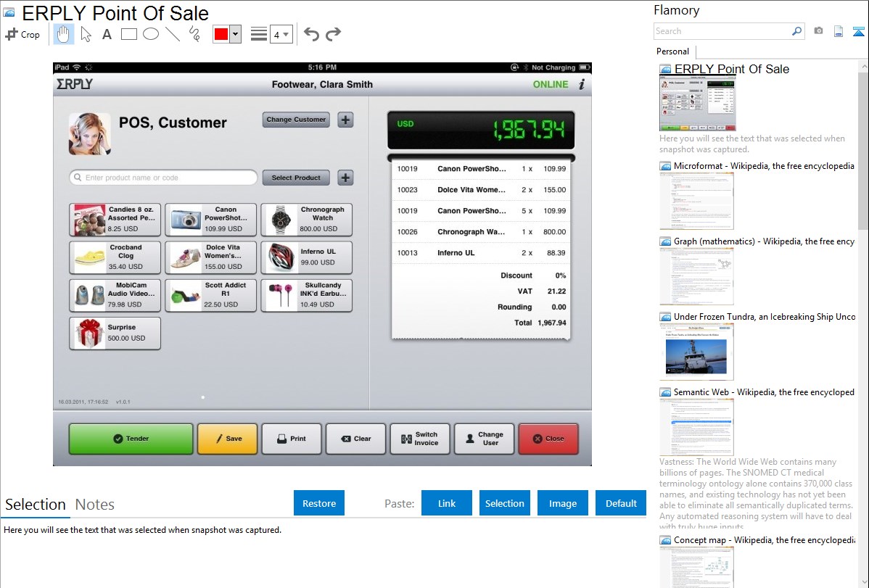Viewport: 869px width, 588px height.
Task: Paste as Link button
Action: click(x=447, y=503)
